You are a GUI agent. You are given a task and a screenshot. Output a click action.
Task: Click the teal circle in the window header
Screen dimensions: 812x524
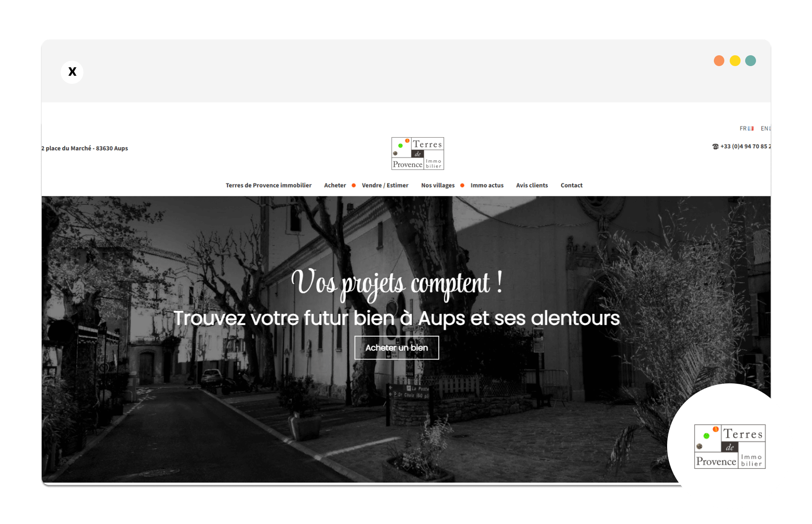click(x=751, y=61)
